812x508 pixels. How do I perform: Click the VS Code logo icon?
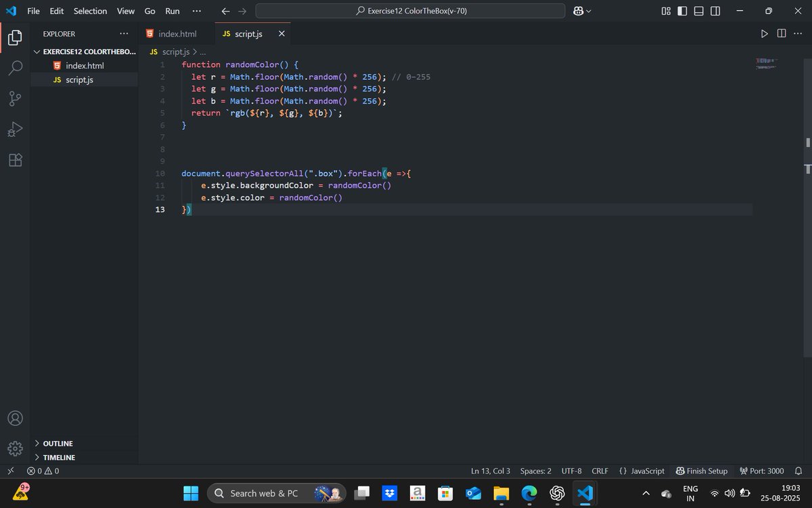(x=11, y=11)
